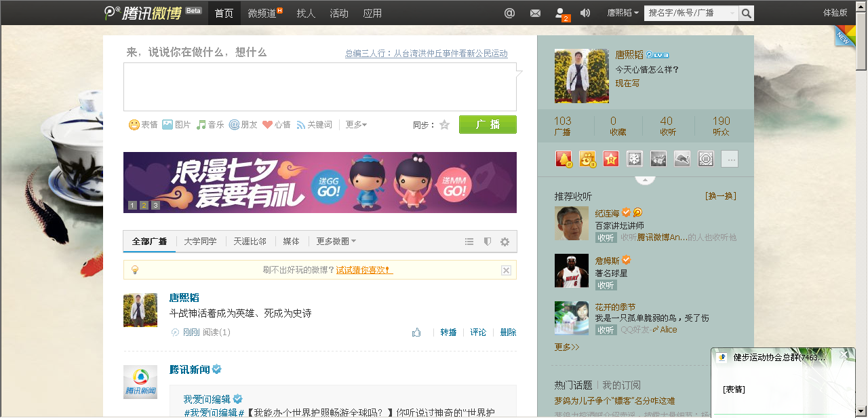Follow 纪连海 with the 收听 button
This screenshot has width=868, height=418.
(x=606, y=237)
